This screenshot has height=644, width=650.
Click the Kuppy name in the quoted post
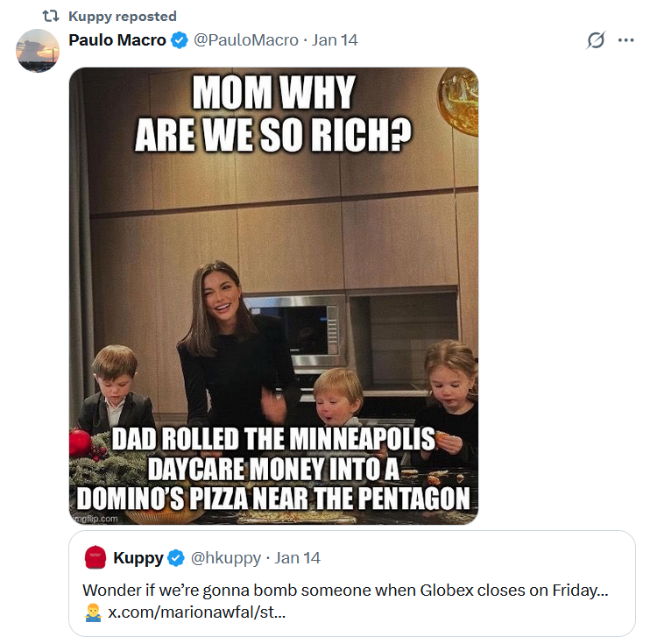click(x=138, y=557)
